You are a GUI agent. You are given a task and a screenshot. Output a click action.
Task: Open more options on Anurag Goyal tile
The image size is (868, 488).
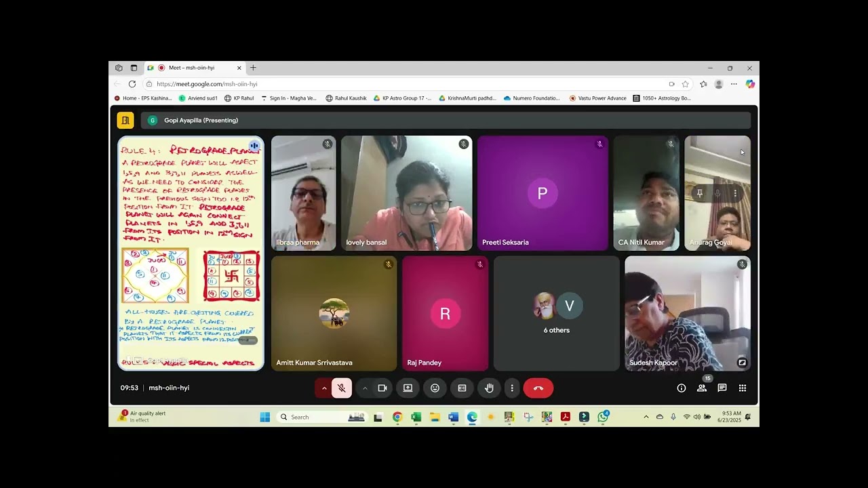[735, 193]
